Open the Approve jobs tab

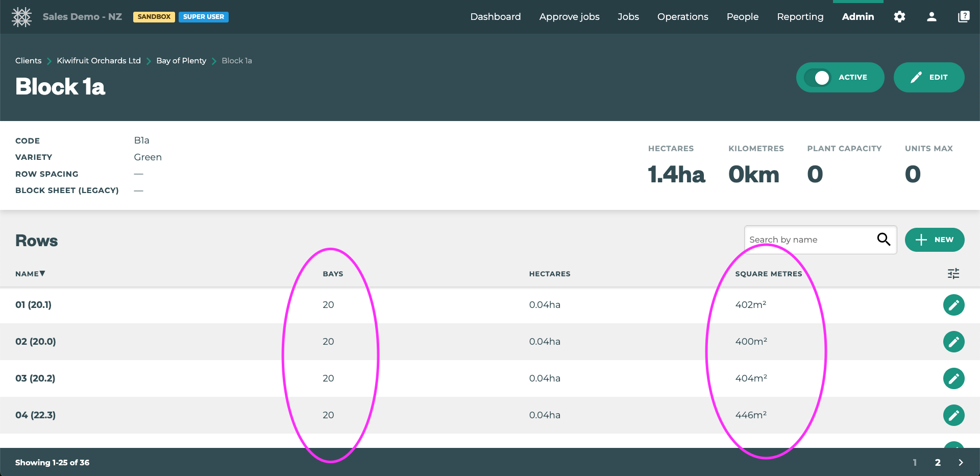pyautogui.click(x=569, y=17)
